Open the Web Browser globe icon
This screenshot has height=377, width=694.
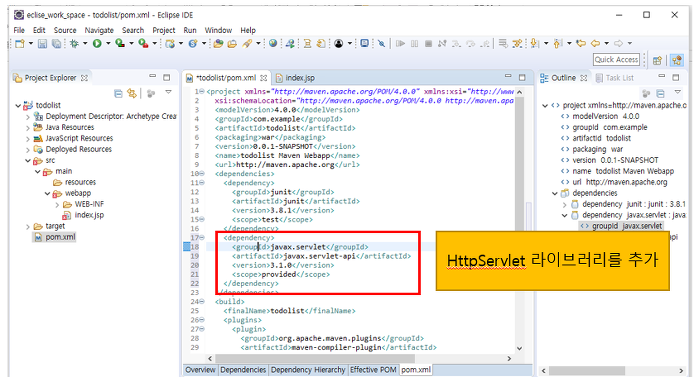click(273, 43)
